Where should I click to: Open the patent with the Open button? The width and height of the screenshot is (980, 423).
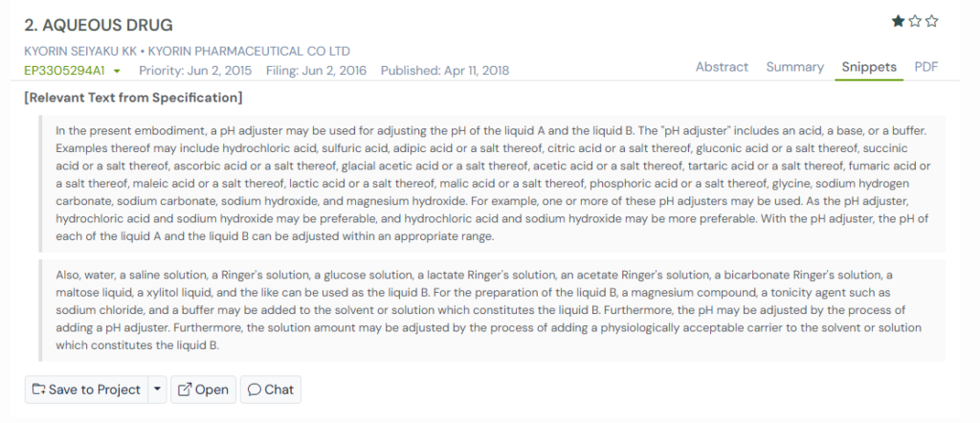coord(202,390)
